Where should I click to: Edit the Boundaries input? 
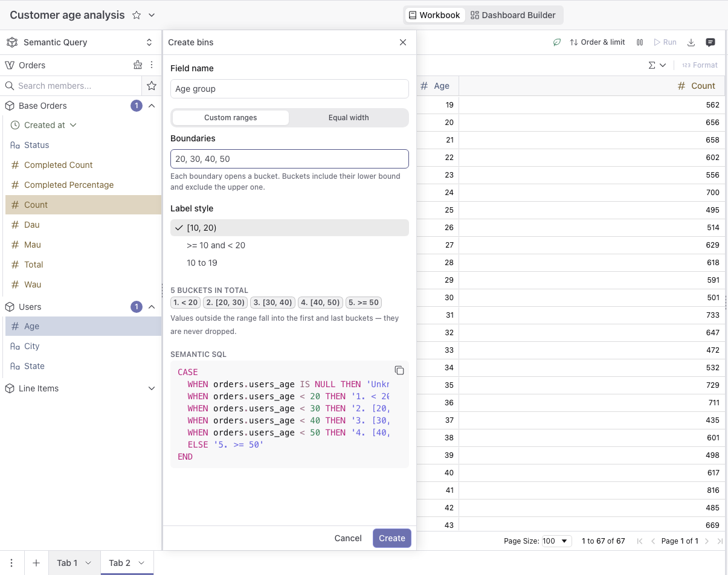click(289, 159)
